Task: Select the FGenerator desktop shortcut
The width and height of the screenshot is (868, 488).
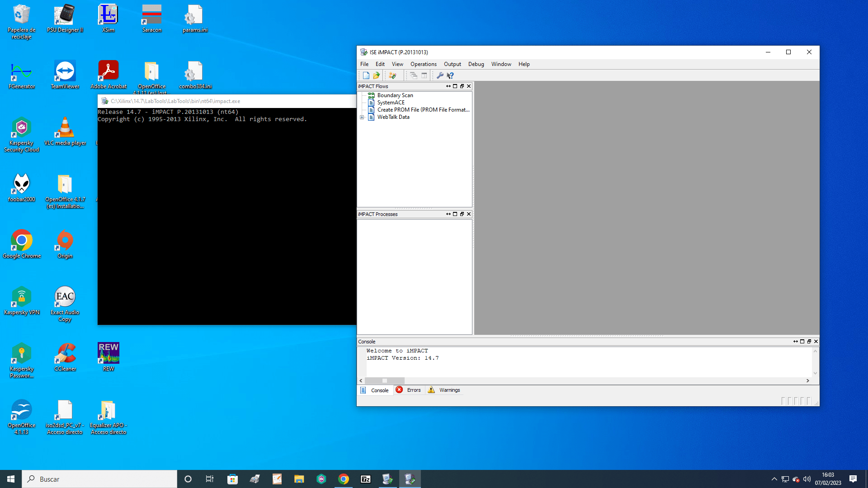Action: point(22,75)
